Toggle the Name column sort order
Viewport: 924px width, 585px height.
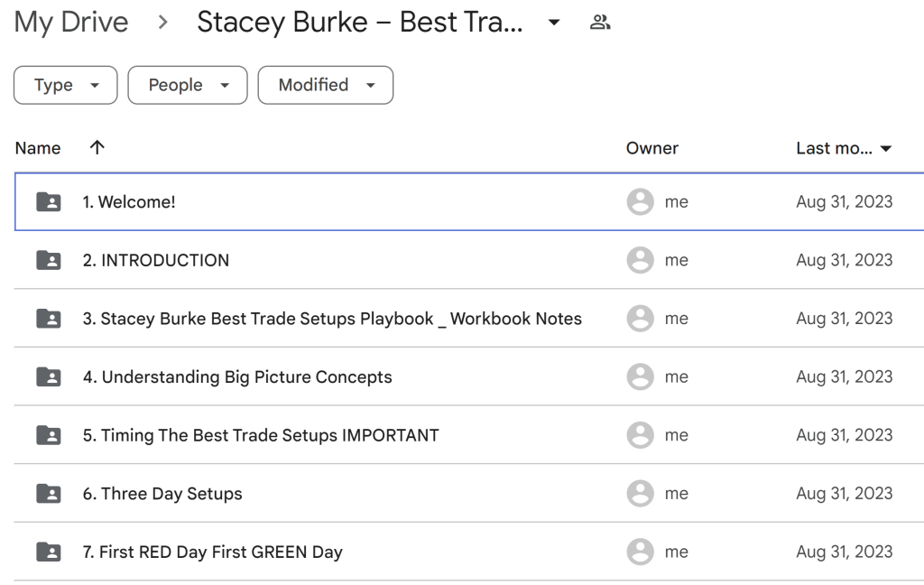pos(38,147)
